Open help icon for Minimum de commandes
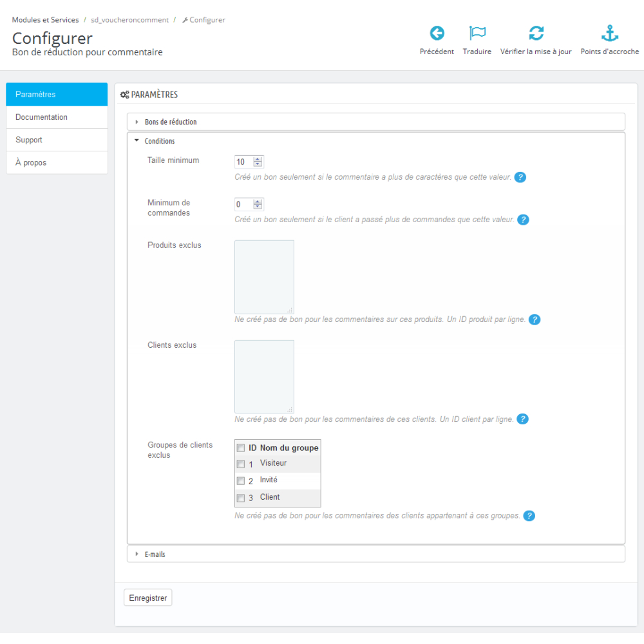The width and height of the screenshot is (644, 644). pyautogui.click(x=524, y=220)
